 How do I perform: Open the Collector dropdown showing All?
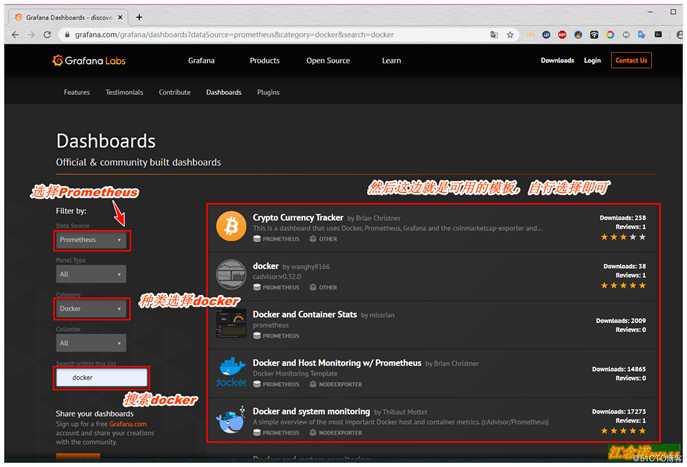tap(91, 343)
